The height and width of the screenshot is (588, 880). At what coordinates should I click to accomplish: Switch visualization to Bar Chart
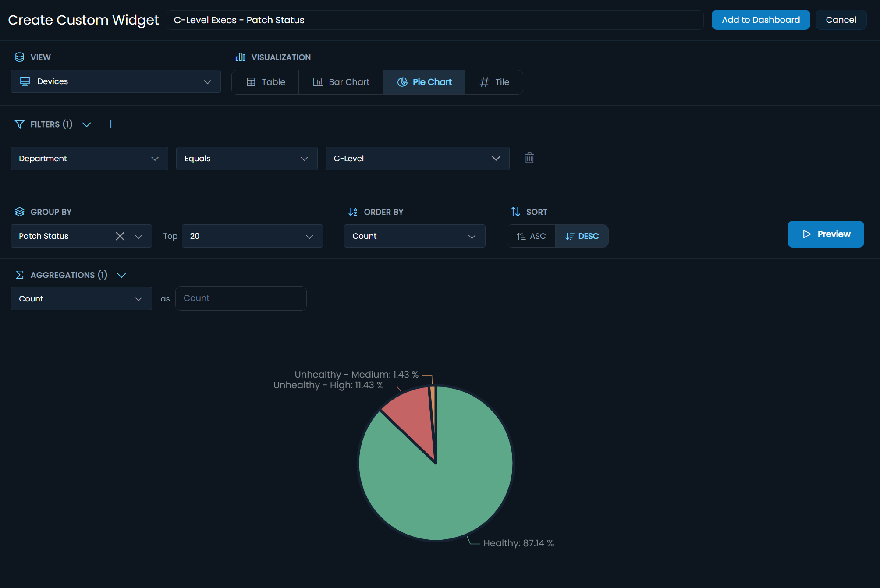tap(341, 82)
